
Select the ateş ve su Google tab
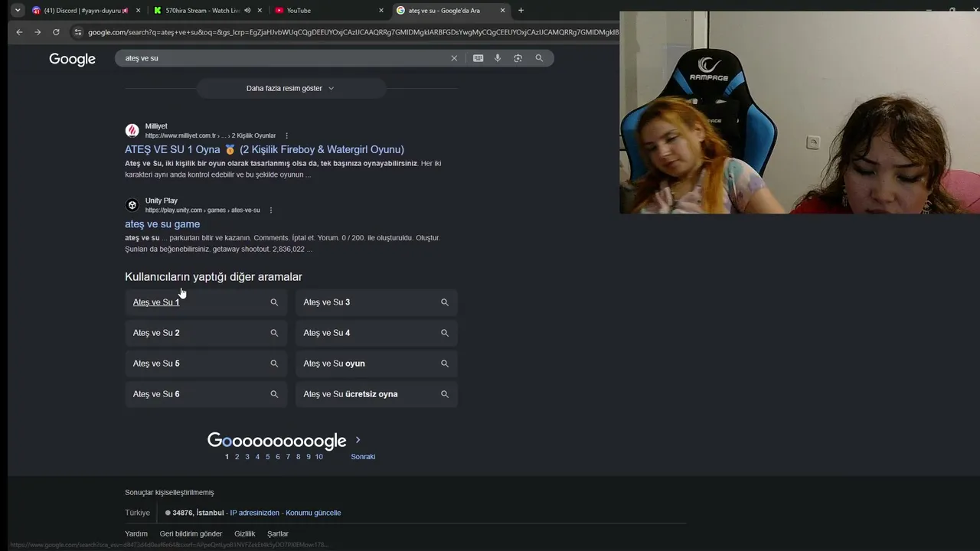(x=450, y=11)
